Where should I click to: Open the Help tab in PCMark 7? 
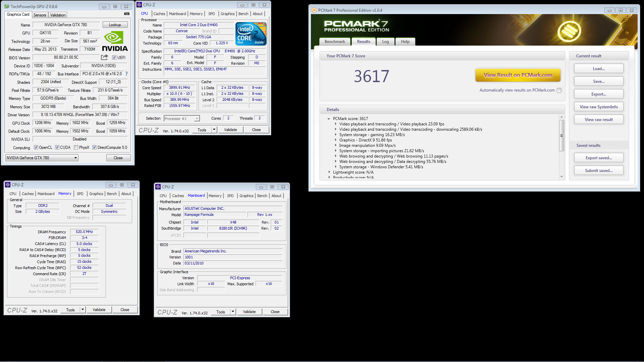pos(405,42)
